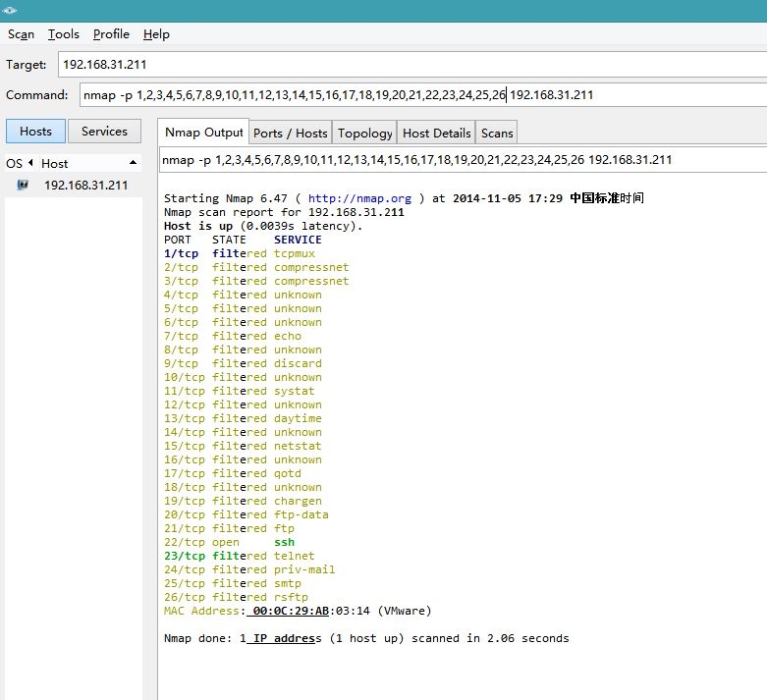
Task: Click into the Target input field
Action: (412, 65)
